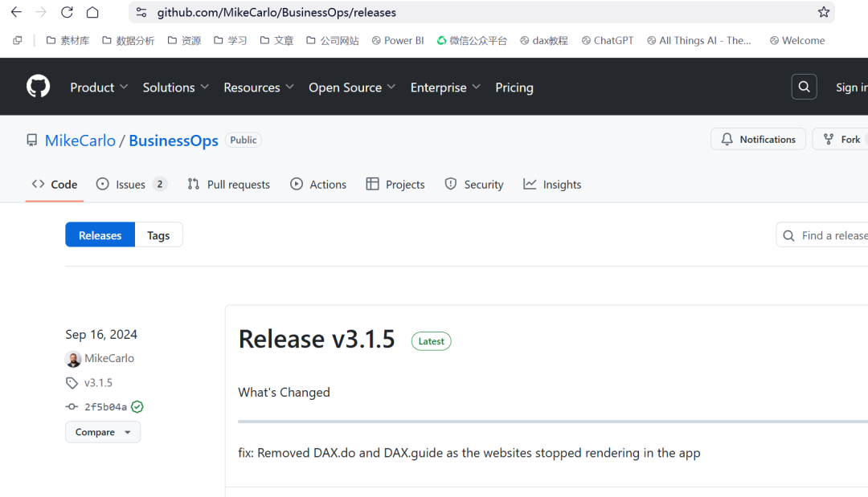Click the Notifications button
This screenshot has height=497, width=868.
click(x=758, y=140)
